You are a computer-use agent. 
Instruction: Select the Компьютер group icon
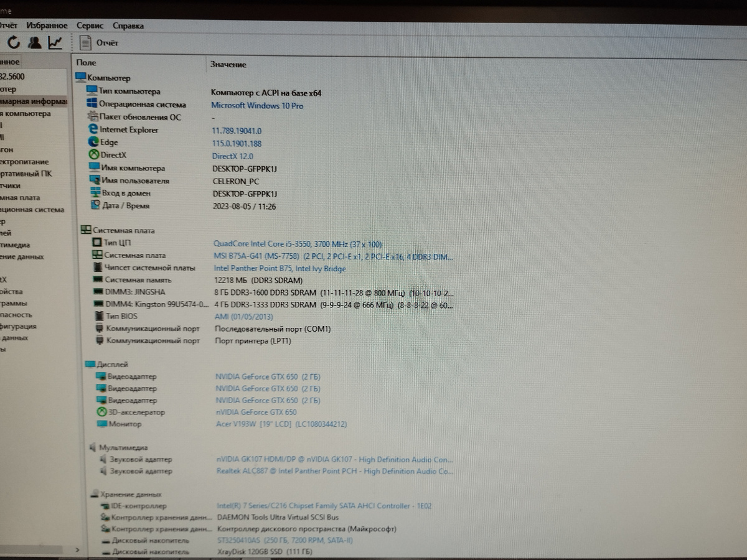[80, 78]
